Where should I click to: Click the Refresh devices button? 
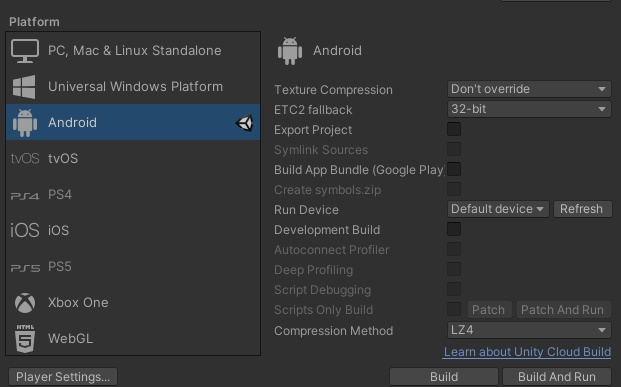(x=583, y=209)
